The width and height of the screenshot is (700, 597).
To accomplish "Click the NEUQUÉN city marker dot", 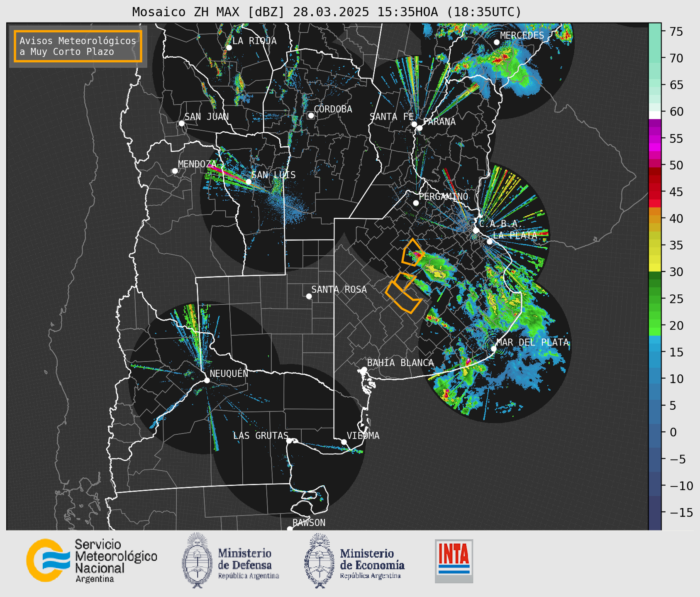I will [x=207, y=380].
